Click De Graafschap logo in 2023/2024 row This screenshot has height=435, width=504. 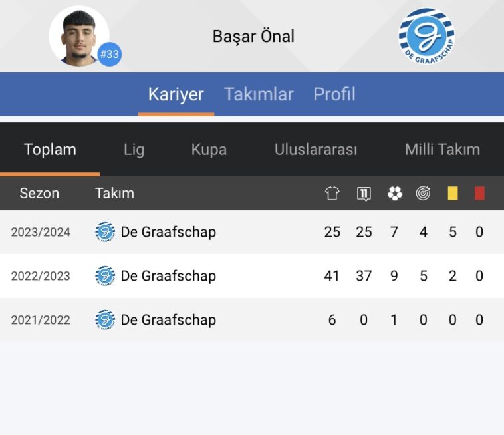(105, 232)
